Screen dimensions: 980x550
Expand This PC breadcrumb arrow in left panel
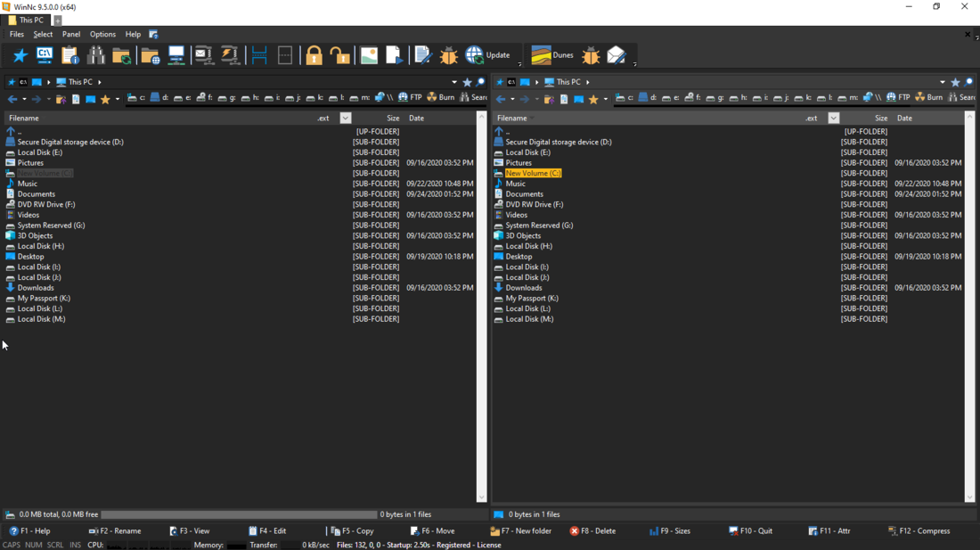(x=100, y=82)
